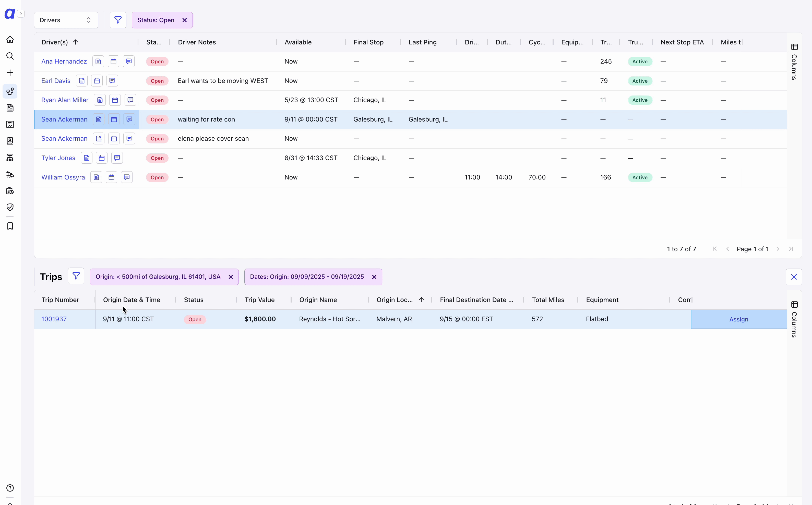Click trip number 1001937 link

coord(54,319)
